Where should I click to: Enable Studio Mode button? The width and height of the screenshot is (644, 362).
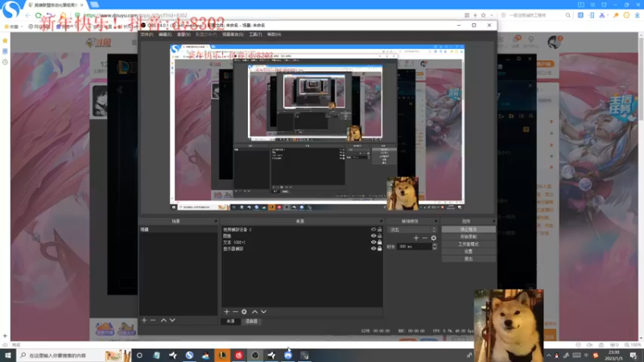tap(469, 244)
